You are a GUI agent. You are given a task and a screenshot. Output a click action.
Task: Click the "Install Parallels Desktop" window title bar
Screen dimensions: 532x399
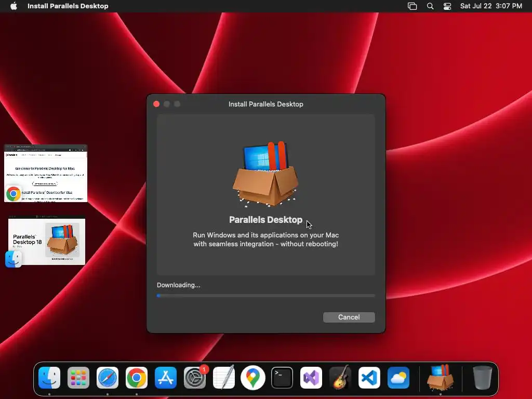click(x=266, y=104)
